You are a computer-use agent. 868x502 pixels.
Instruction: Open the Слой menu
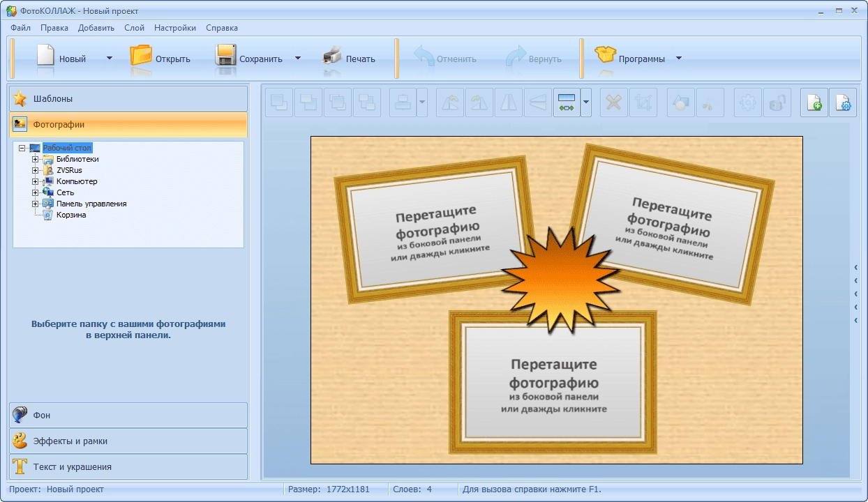pyautogui.click(x=134, y=28)
